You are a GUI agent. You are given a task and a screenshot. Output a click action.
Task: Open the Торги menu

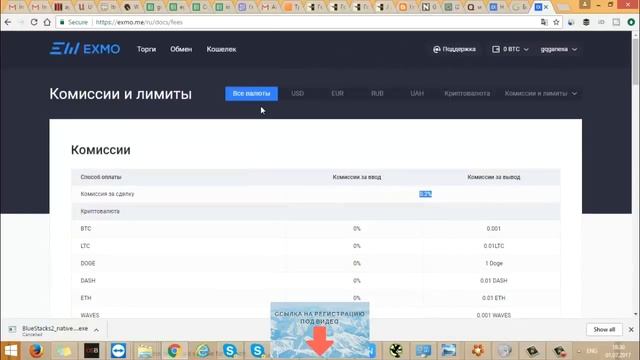click(147, 49)
